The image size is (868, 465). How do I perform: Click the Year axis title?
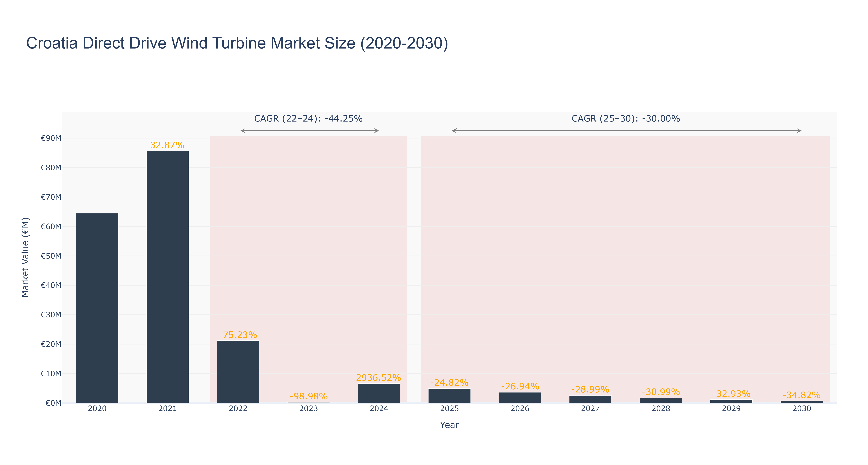[x=449, y=425]
